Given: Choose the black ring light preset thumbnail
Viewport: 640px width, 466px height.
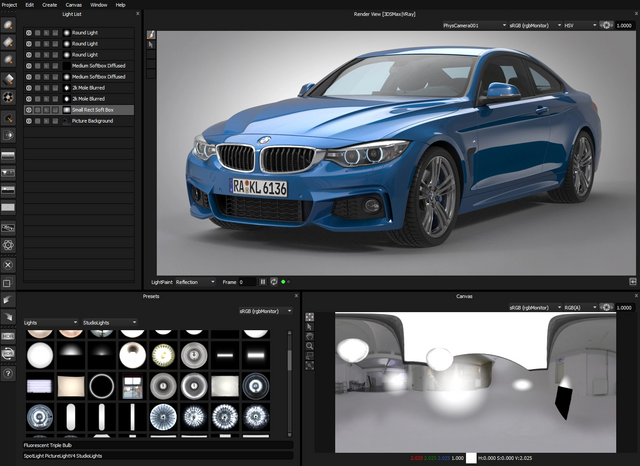Looking at the screenshot, I should pyautogui.click(x=102, y=386).
